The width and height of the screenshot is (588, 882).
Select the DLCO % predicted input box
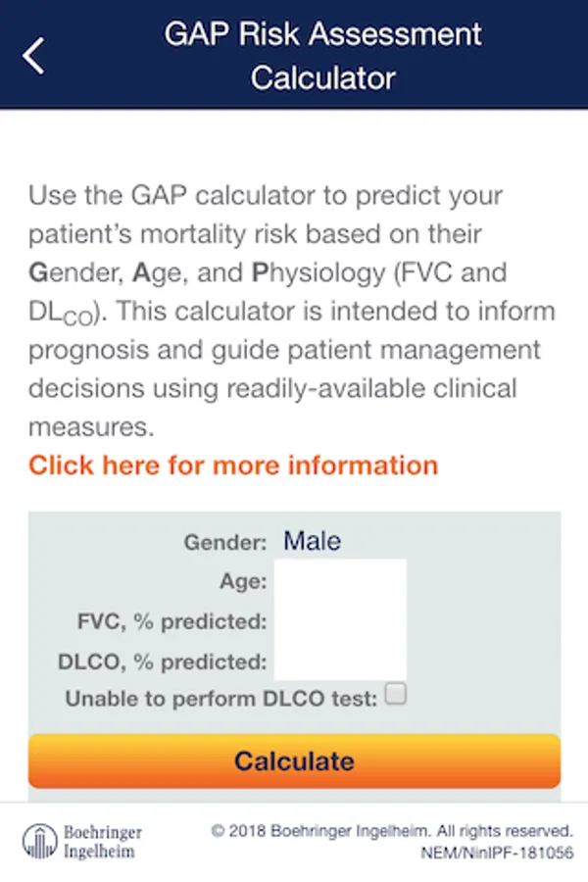[x=340, y=661]
